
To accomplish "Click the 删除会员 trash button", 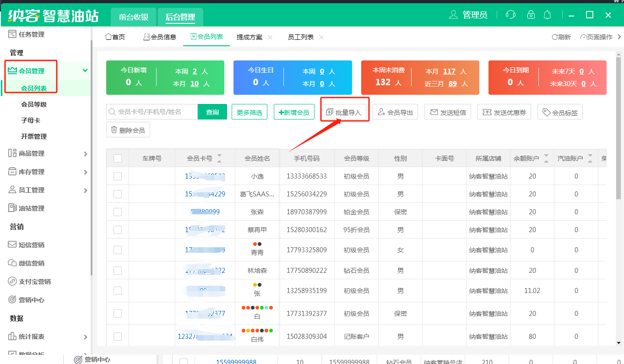I will click(x=128, y=130).
